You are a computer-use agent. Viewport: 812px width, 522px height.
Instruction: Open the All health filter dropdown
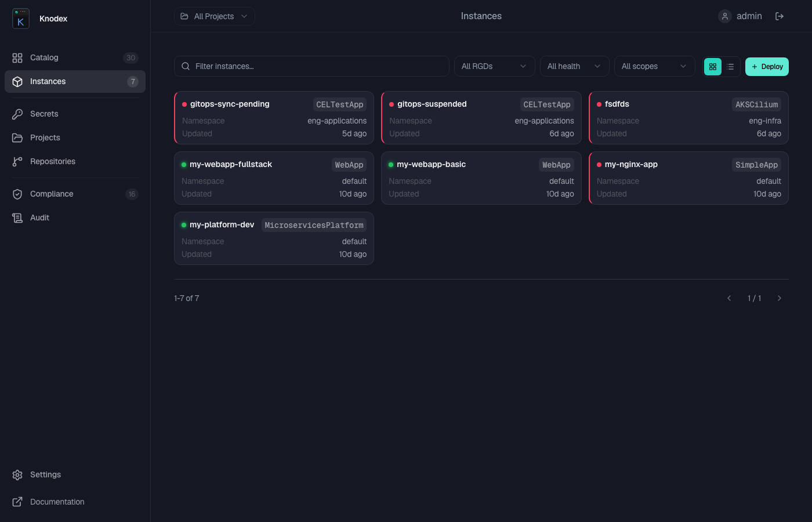pos(574,66)
